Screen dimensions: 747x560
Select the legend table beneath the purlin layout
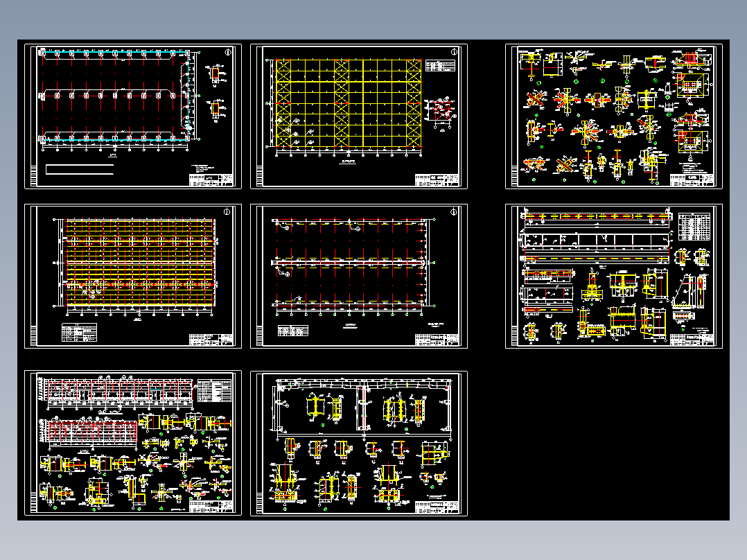[x=79, y=332]
